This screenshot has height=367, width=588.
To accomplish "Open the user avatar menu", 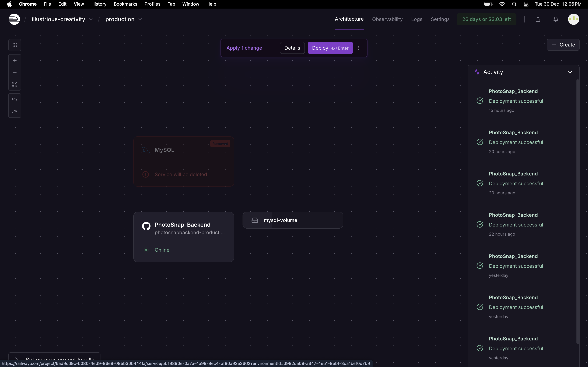I will click(x=573, y=19).
